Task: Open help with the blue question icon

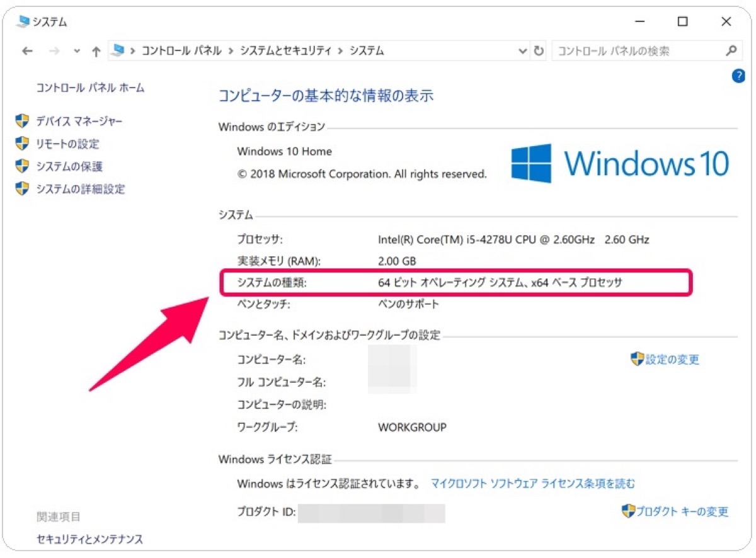Action: (738, 76)
